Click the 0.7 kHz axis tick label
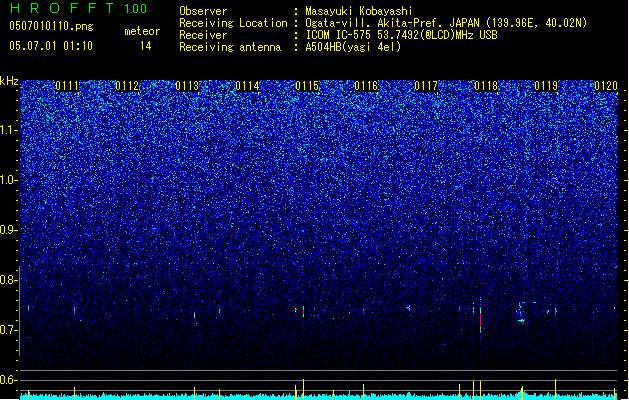Screen dimensions: 629x400 (8, 330)
